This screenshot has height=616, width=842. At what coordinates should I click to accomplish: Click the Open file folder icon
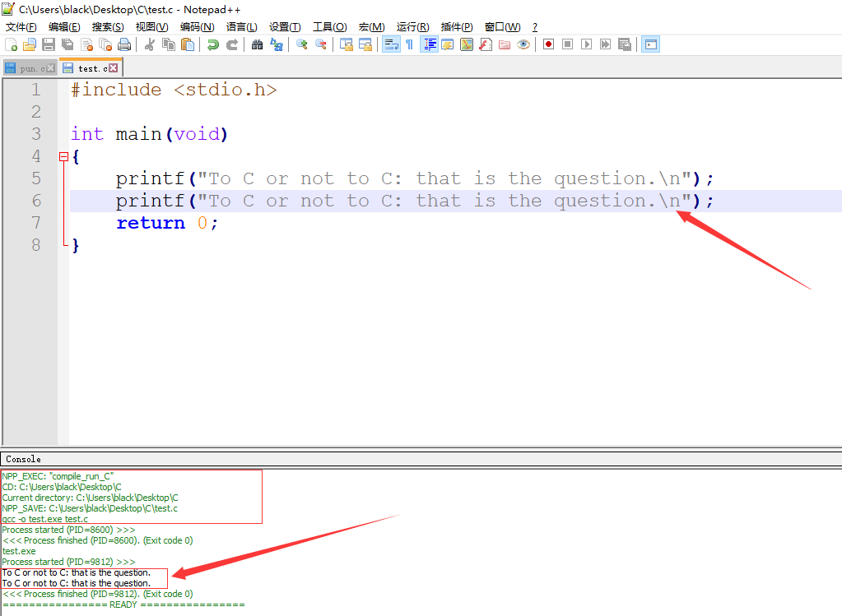30,44
